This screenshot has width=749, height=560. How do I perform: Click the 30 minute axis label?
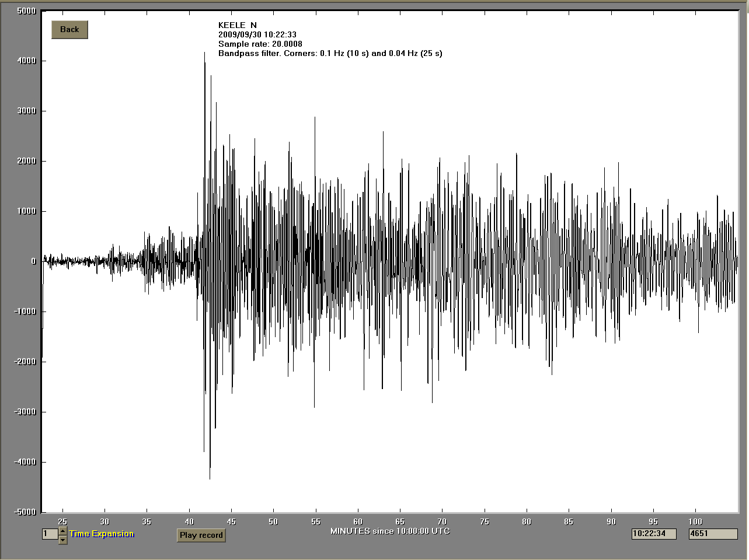click(x=104, y=521)
